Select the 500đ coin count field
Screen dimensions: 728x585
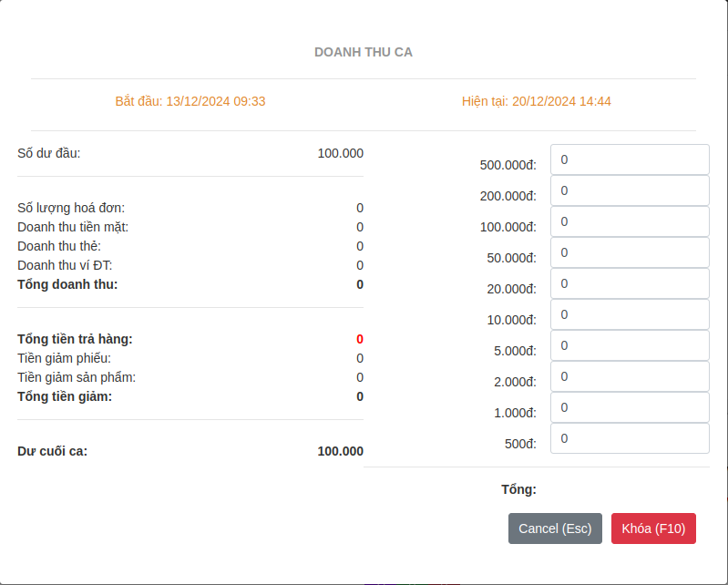click(629, 438)
